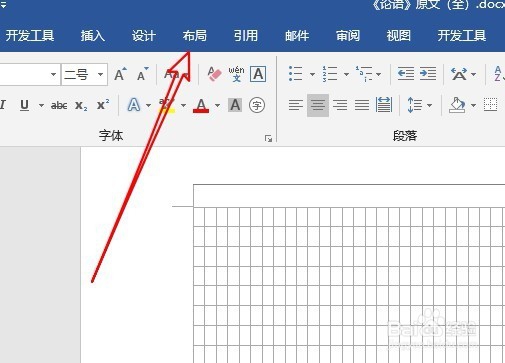The image size is (505, 363).
Task: Clear all formatting with eraser icon
Action: tap(214, 74)
